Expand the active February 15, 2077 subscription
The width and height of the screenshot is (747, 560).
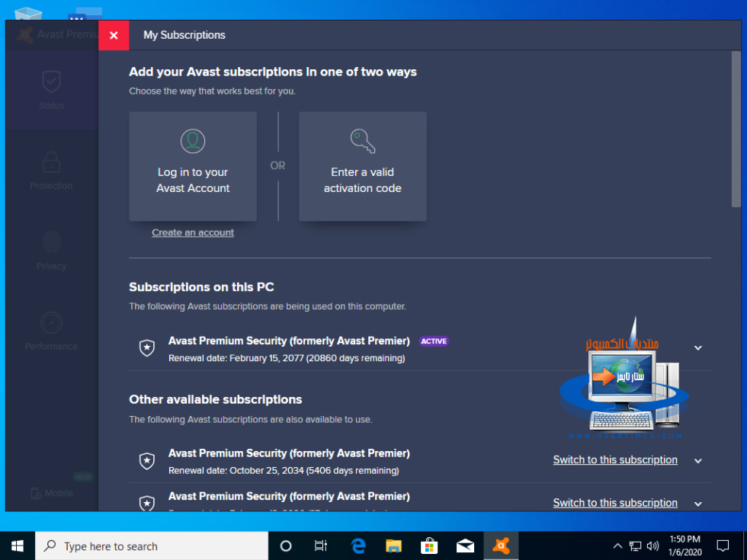point(698,348)
